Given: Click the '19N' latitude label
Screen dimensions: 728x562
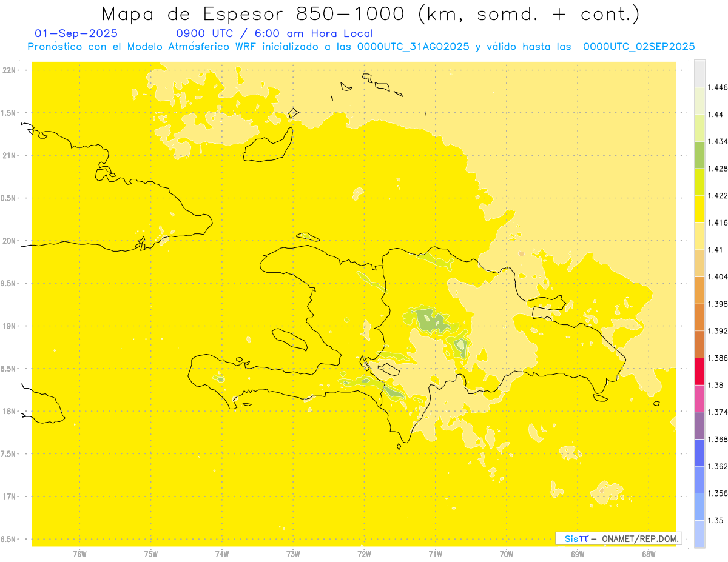Looking at the screenshot, I should pos(10,326).
